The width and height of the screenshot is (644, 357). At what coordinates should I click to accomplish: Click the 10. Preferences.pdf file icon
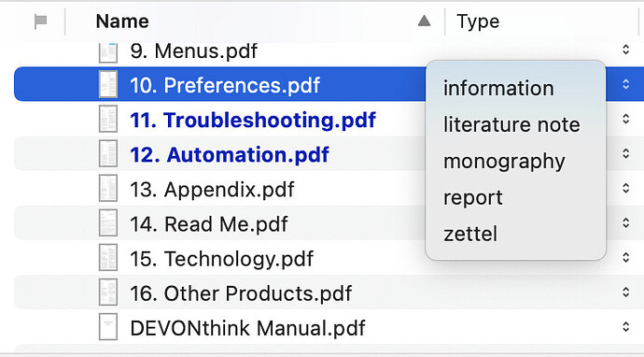[108, 84]
